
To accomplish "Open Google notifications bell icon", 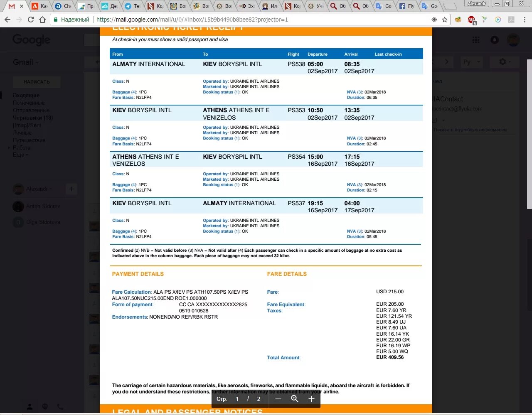I will pyautogui.click(x=495, y=40).
